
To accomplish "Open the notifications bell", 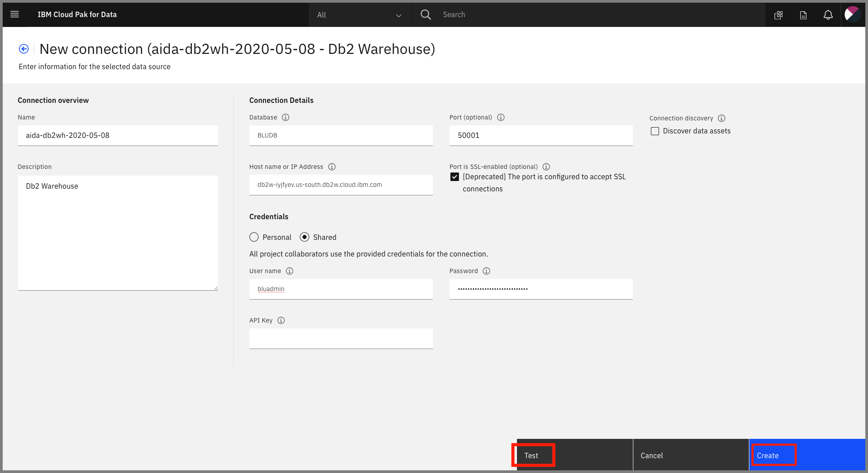I will [828, 14].
